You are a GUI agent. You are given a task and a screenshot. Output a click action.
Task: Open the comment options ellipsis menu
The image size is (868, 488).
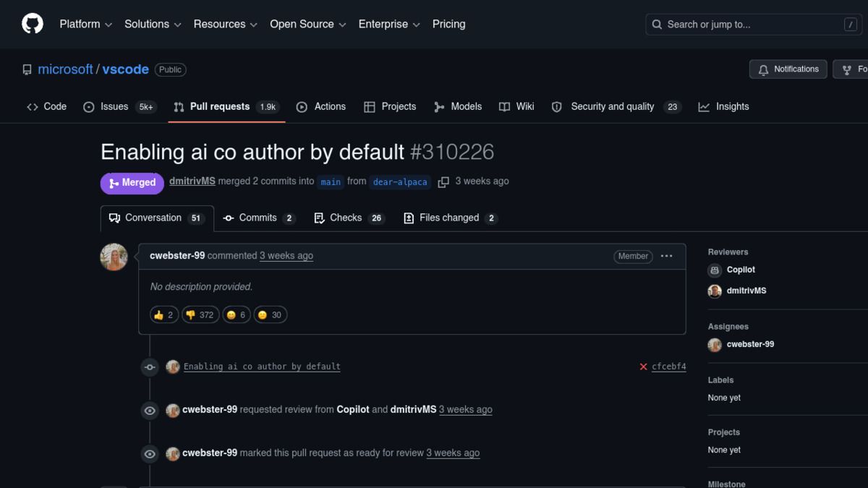(667, 256)
